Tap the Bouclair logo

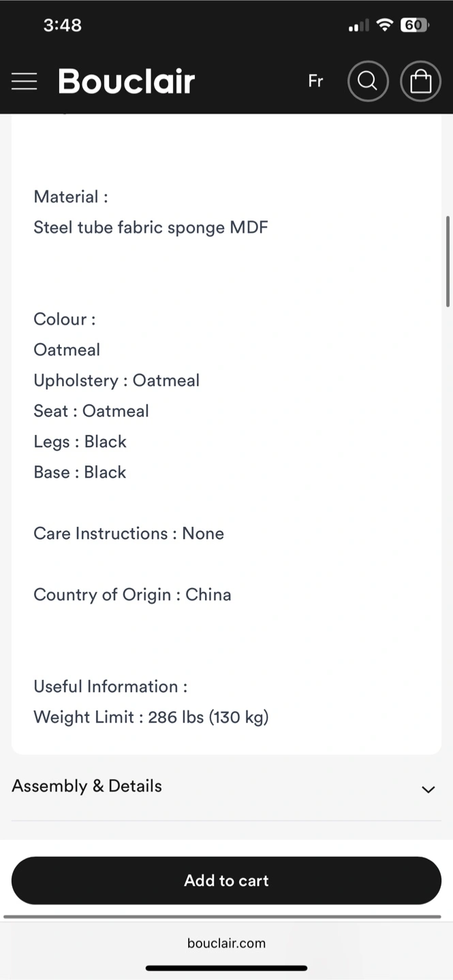127,82
